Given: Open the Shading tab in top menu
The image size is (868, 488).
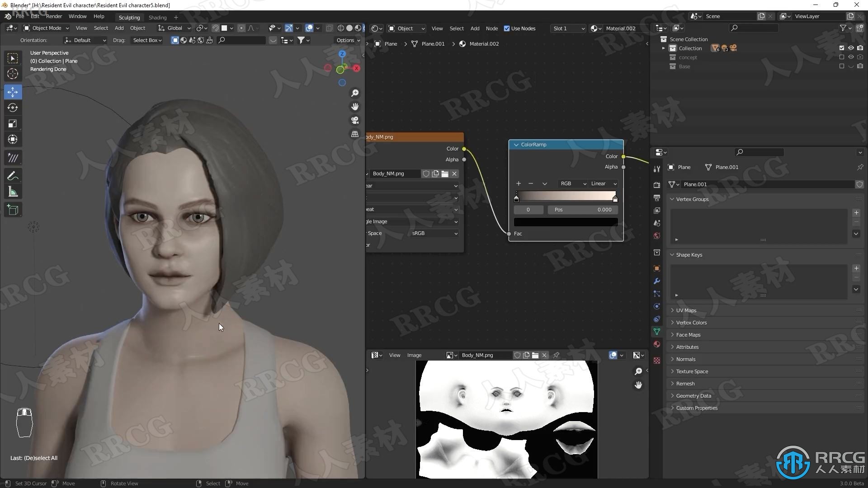Looking at the screenshot, I should pyautogui.click(x=157, y=16).
